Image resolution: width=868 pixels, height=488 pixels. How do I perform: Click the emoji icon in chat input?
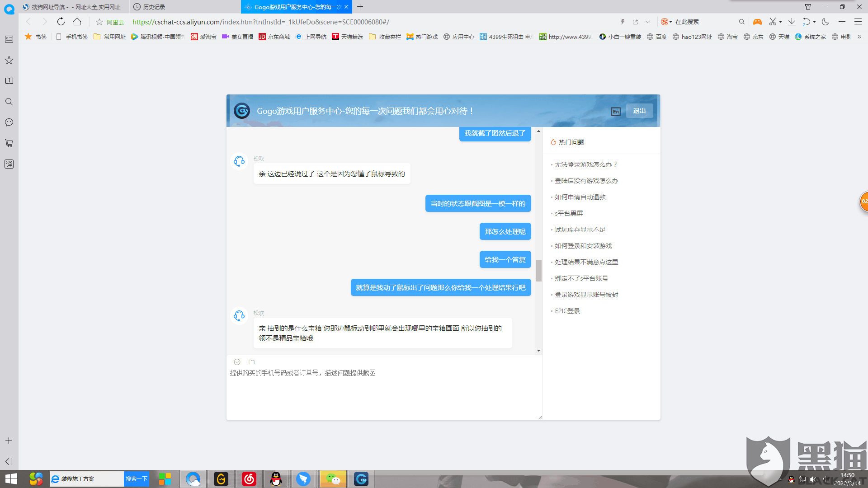237,362
